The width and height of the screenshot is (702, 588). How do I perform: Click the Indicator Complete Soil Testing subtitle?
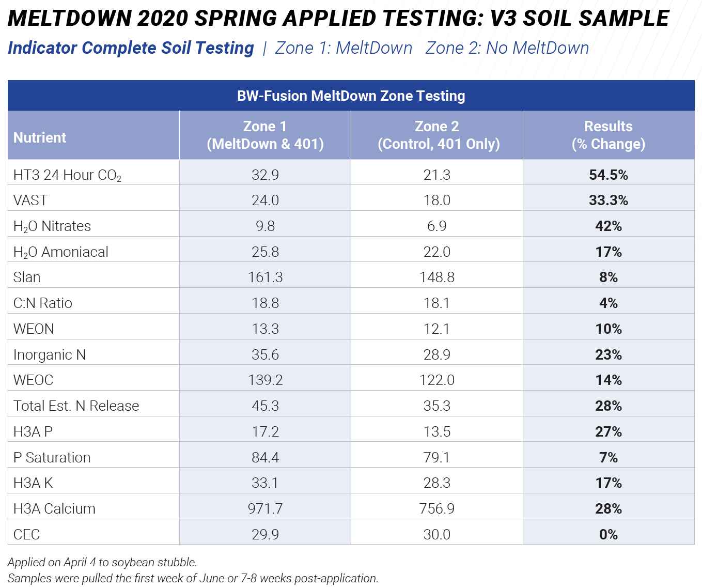click(x=131, y=48)
